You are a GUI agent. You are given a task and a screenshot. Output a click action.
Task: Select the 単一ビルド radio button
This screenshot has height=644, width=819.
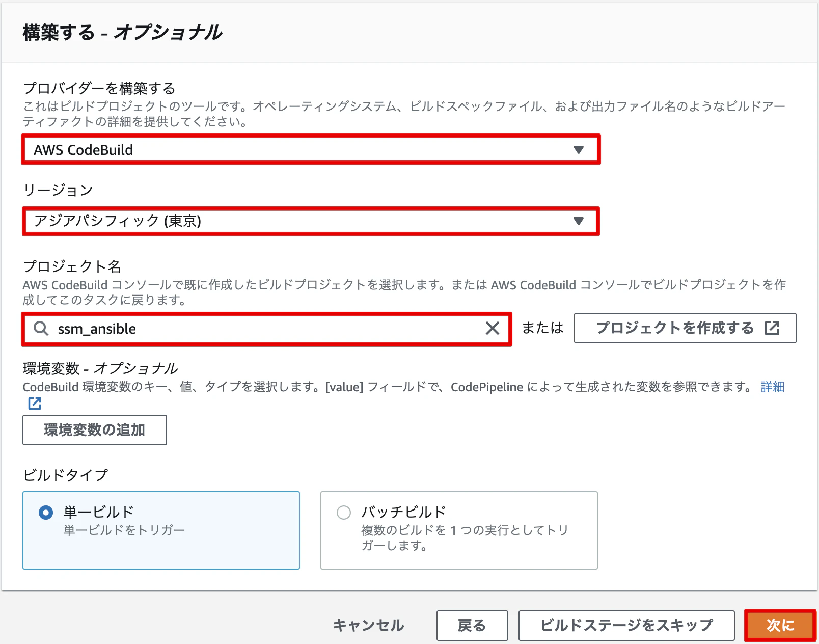pos(46,513)
